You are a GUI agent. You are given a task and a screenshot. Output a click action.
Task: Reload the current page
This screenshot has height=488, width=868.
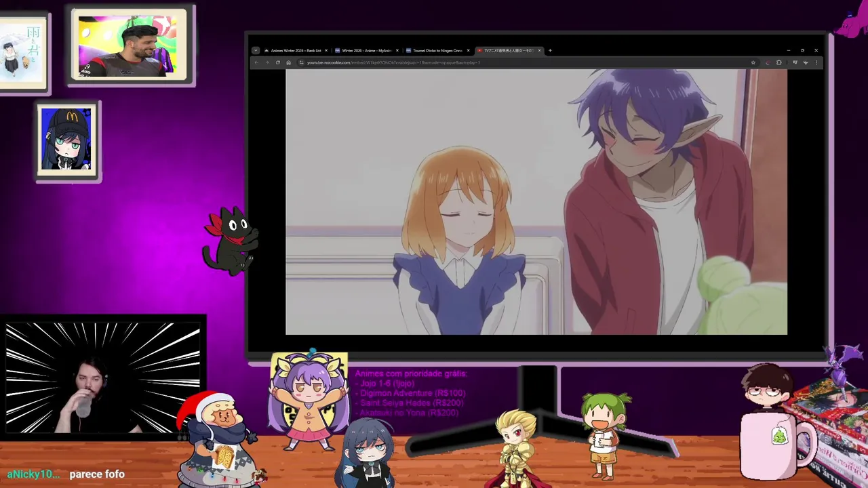[277, 62]
